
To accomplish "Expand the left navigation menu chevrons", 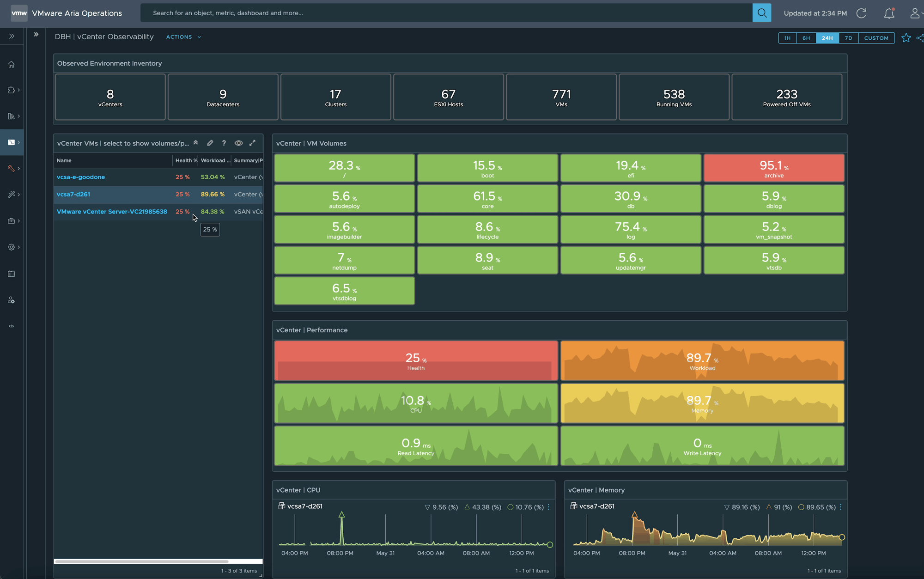I will [x=12, y=36].
